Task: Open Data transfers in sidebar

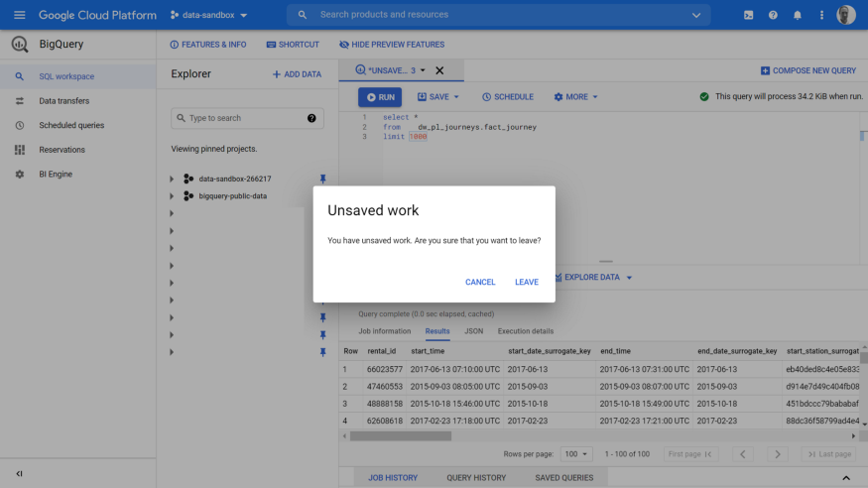Action: pyautogui.click(x=78, y=101)
